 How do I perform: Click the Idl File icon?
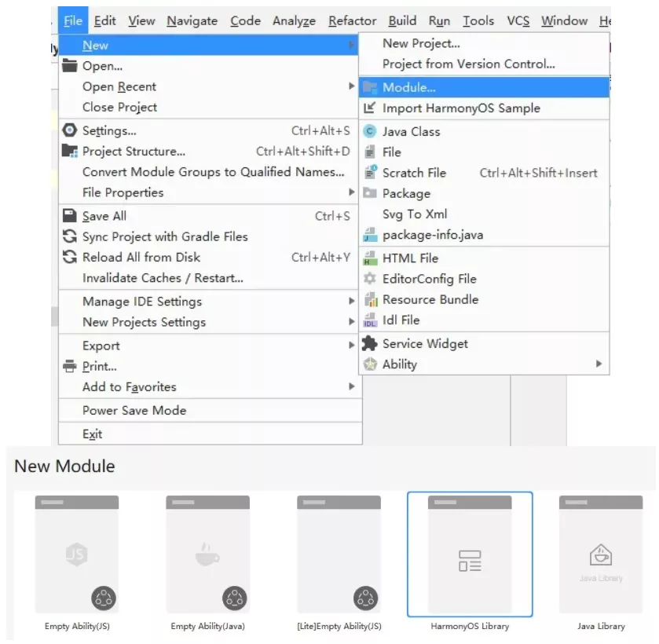[370, 320]
